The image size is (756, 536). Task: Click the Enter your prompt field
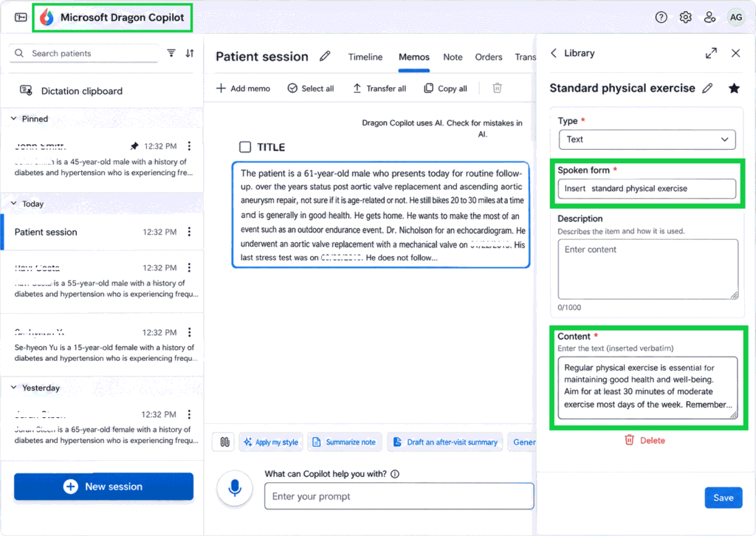[x=399, y=496]
